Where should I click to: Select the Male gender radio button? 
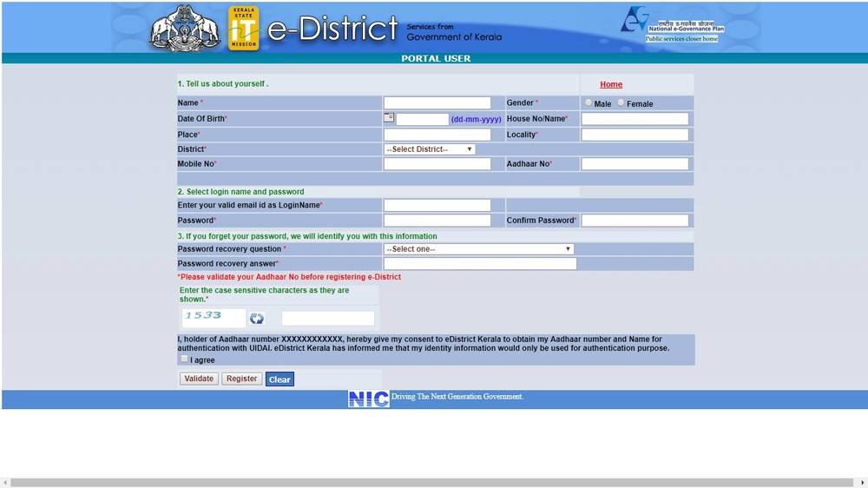tap(589, 102)
